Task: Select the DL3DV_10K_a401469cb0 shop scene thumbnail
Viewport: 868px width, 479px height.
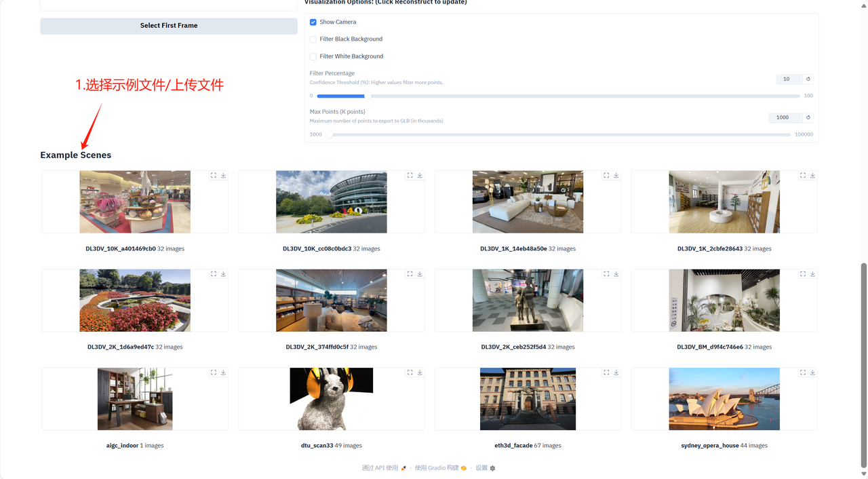Action: tap(135, 202)
